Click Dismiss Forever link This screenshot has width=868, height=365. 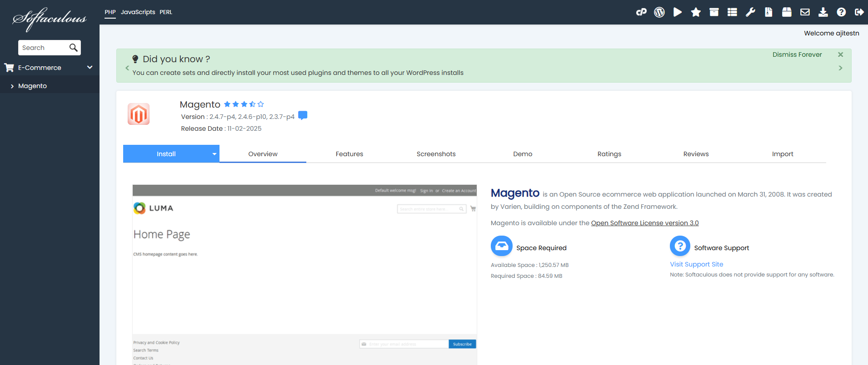click(x=797, y=54)
